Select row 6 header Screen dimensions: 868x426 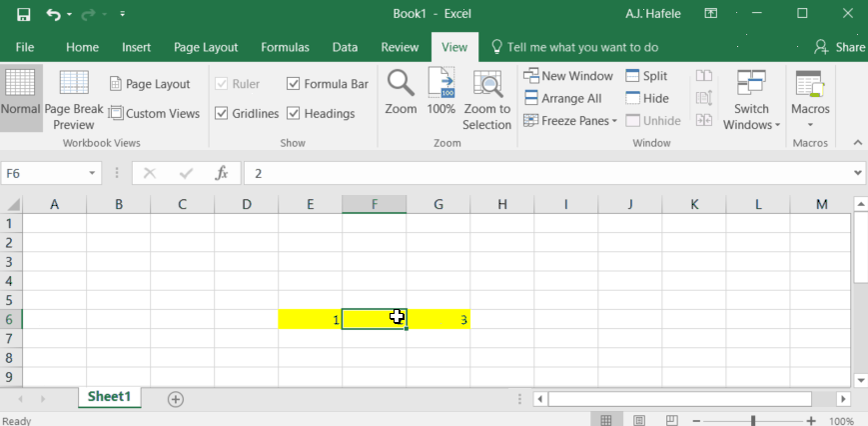tap(11, 320)
